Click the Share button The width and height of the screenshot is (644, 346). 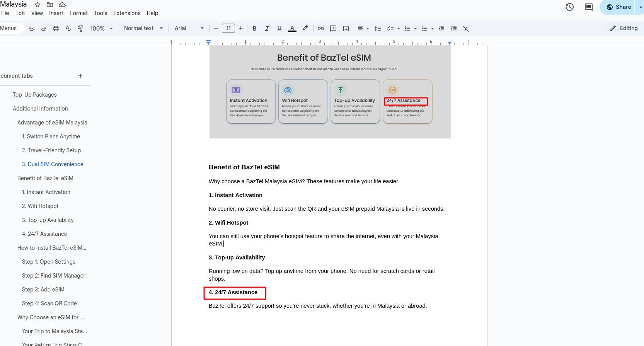pyautogui.click(x=618, y=7)
